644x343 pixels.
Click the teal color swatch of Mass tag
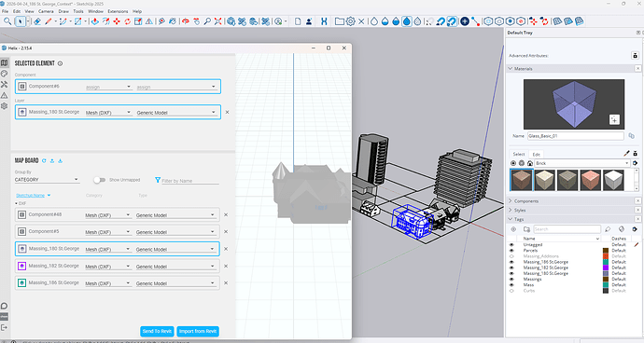tap(606, 284)
